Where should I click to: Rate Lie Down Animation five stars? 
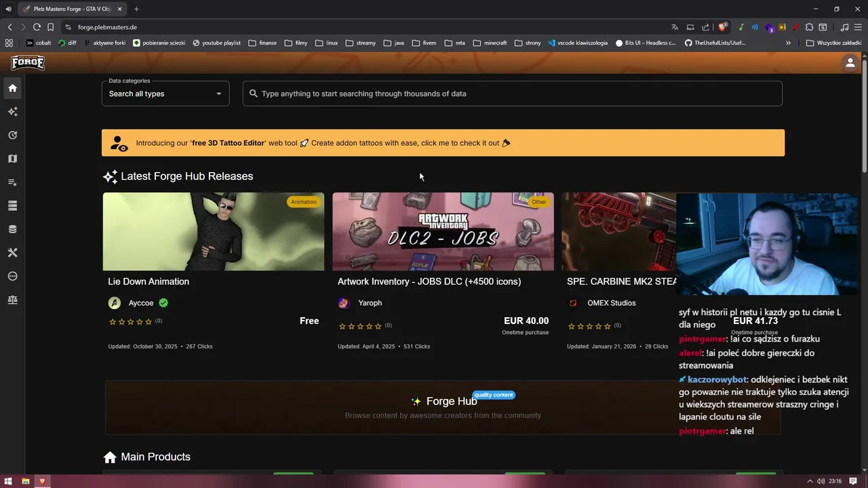click(149, 321)
